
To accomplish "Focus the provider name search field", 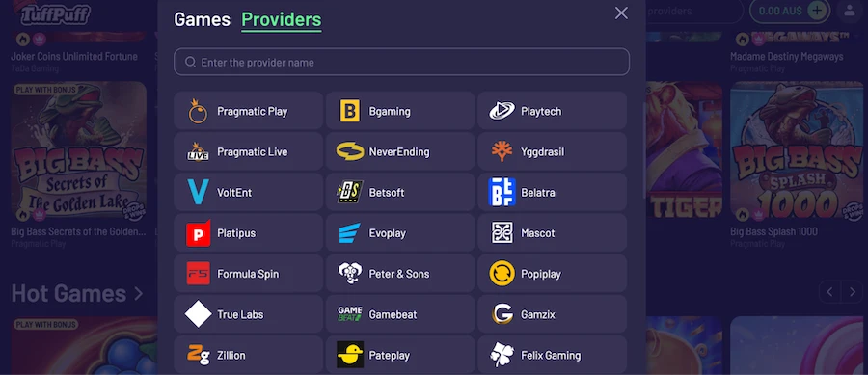I will 401,62.
